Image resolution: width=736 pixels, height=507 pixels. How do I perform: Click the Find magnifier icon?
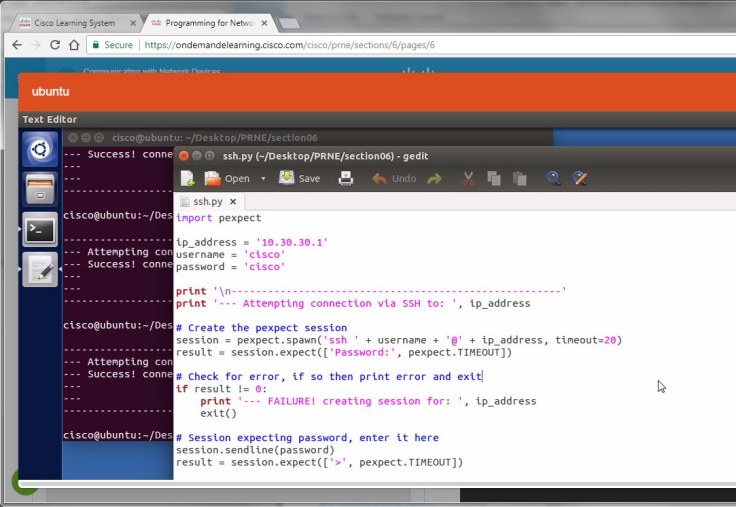(x=553, y=179)
